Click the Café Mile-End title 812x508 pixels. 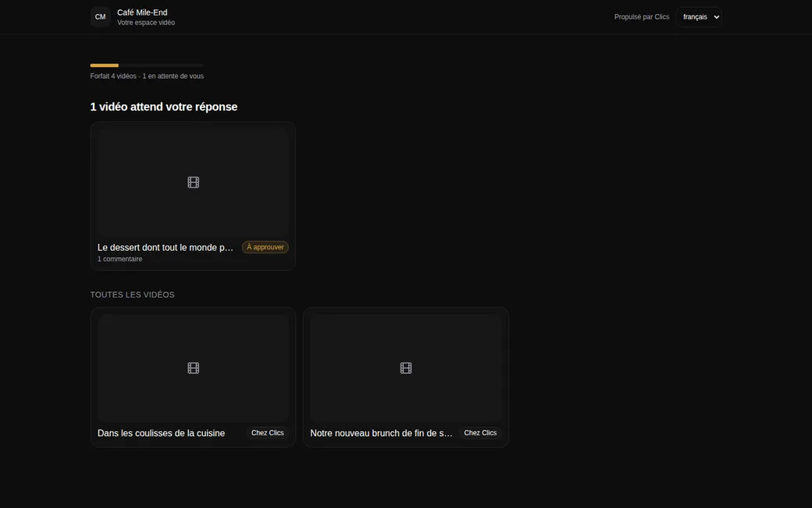tap(142, 13)
